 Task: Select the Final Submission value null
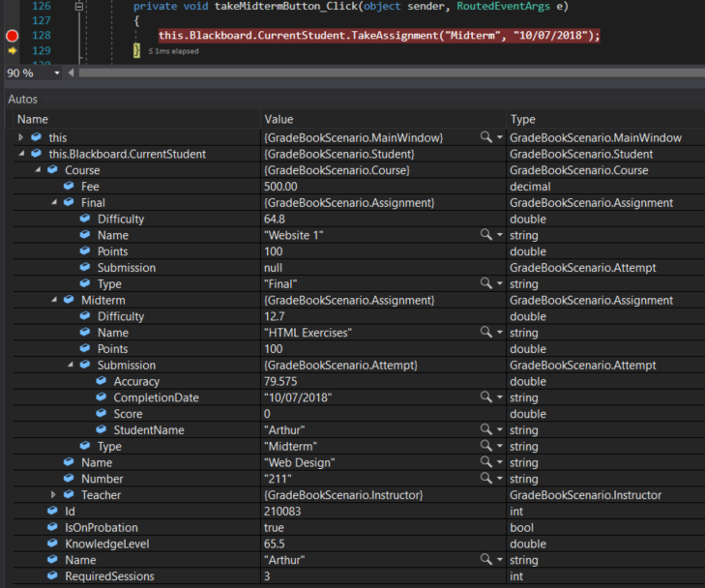coord(273,268)
